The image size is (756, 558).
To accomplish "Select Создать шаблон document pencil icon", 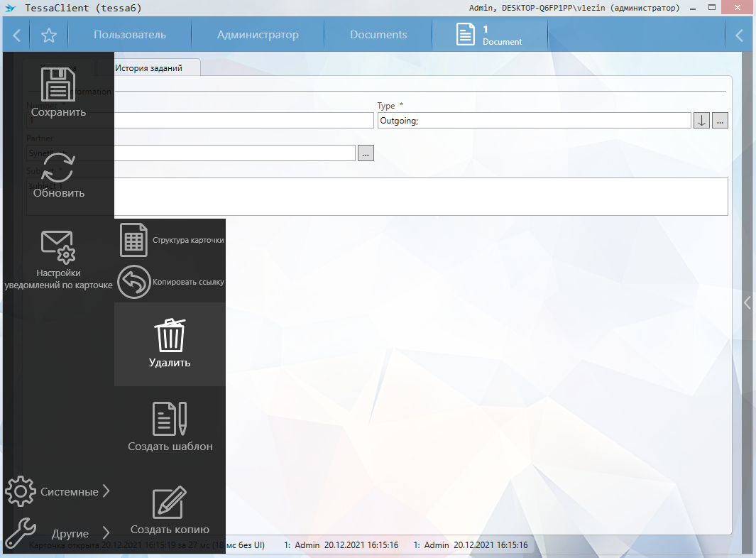I will (x=170, y=418).
